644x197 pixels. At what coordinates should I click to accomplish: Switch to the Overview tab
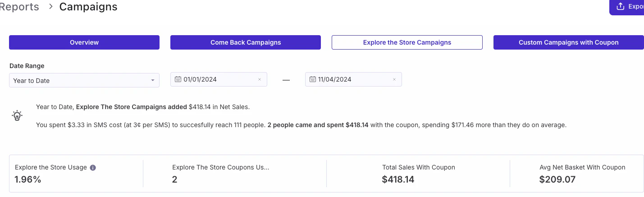(x=84, y=42)
